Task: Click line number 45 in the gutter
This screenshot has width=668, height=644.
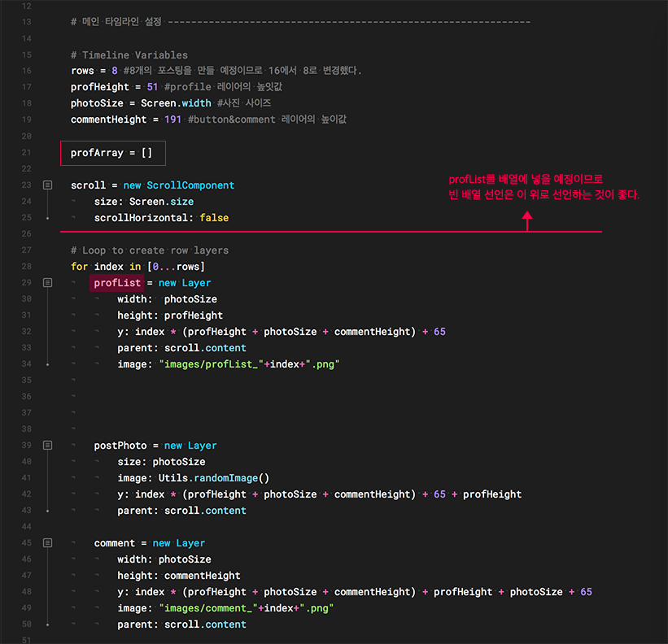Action: pyautogui.click(x=26, y=542)
